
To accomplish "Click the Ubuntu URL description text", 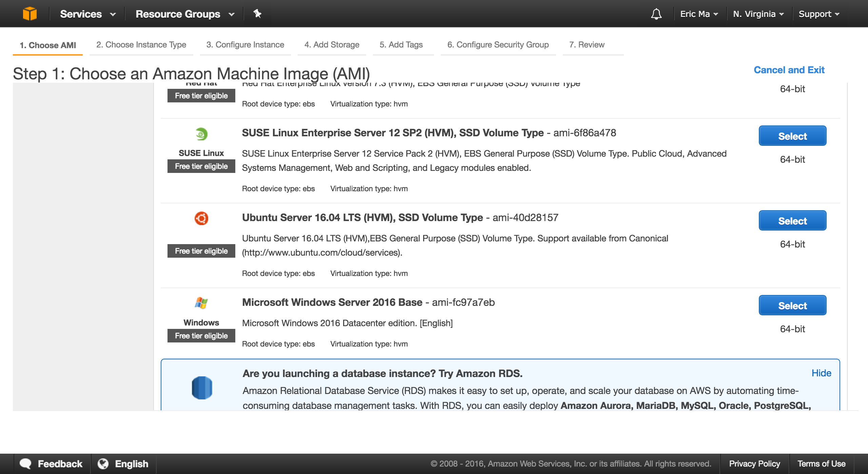I will pos(322,253).
